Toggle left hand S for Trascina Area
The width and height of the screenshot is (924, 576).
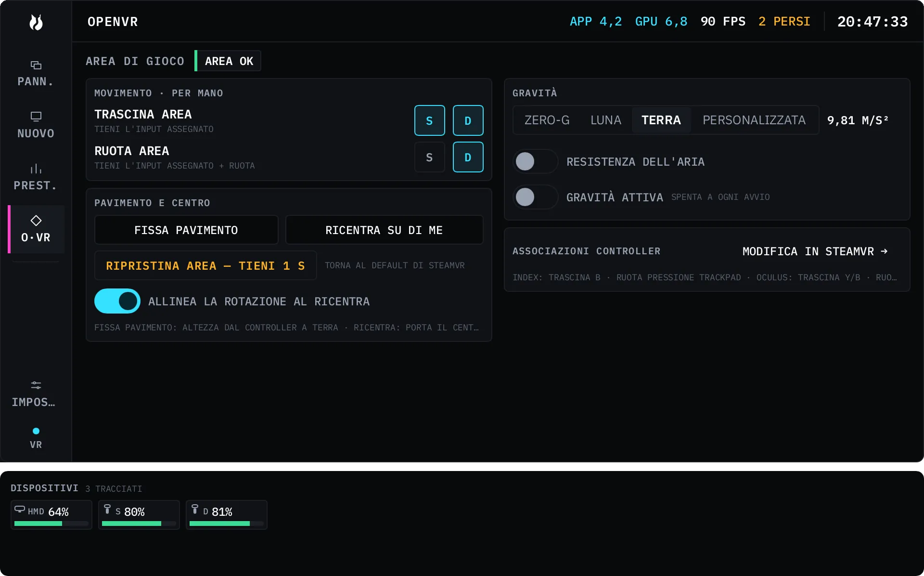tap(429, 120)
